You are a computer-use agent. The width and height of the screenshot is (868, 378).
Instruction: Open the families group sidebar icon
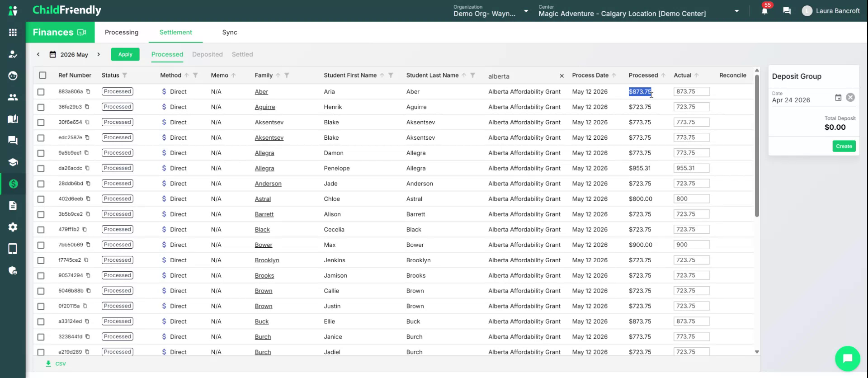click(13, 97)
